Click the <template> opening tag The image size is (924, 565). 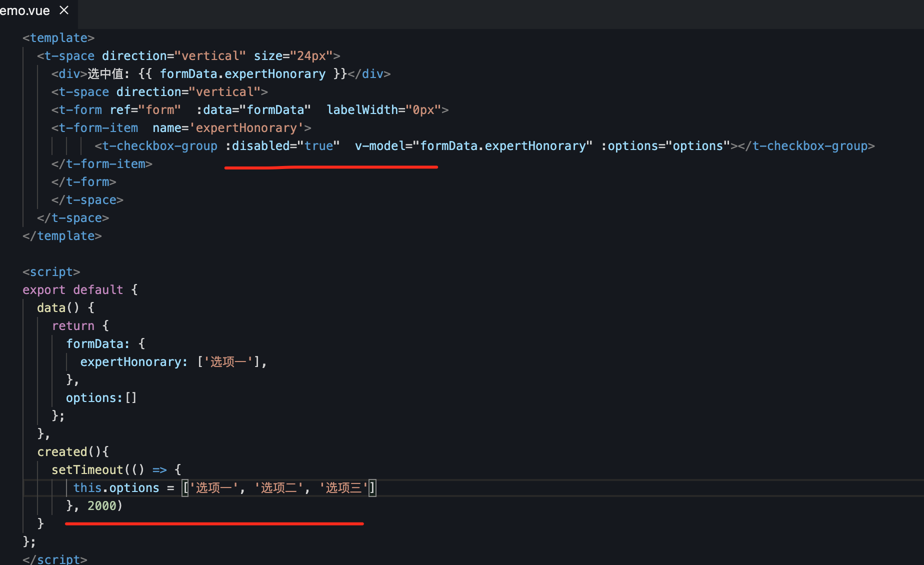point(57,37)
